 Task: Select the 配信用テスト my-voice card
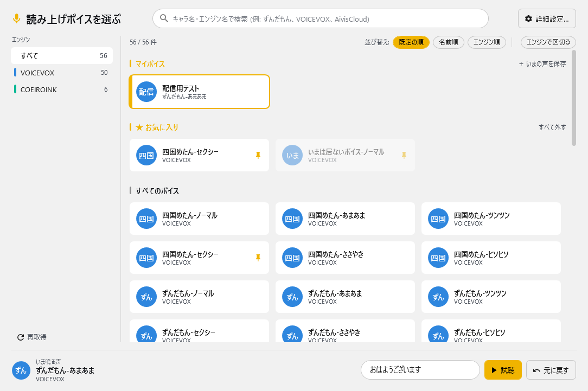pos(199,92)
